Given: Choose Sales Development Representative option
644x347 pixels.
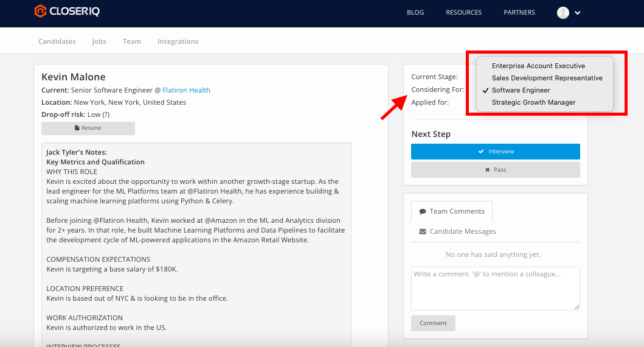Looking at the screenshot, I should point(547,78).
